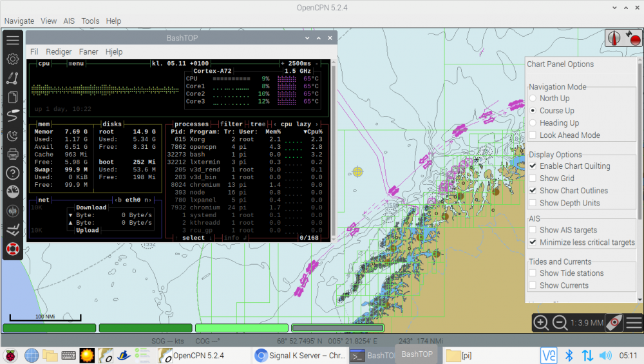This screenshot has height=364, width=644.
Task: Open Rediger menu in BashTOP
Action: point(59,52)
